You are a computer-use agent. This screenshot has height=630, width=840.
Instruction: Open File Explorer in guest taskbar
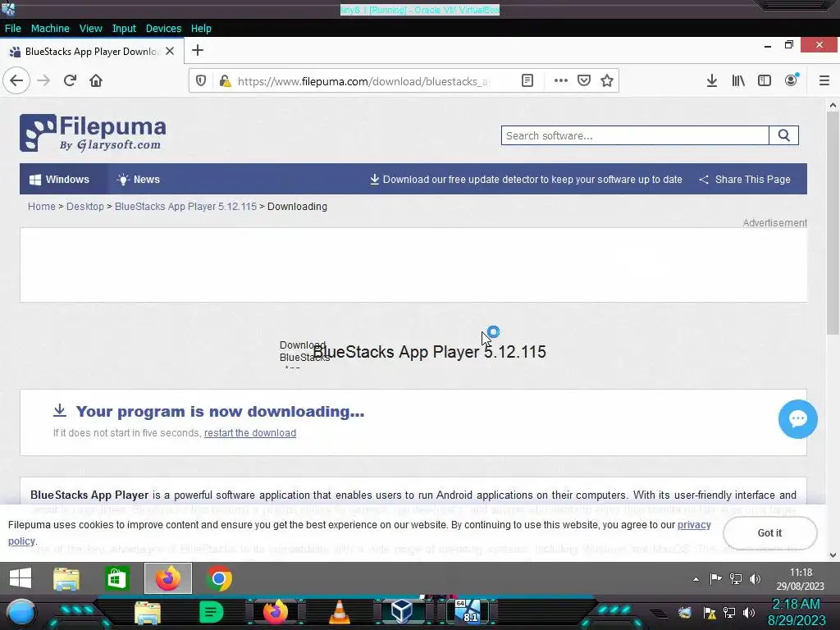click(66, 579)
